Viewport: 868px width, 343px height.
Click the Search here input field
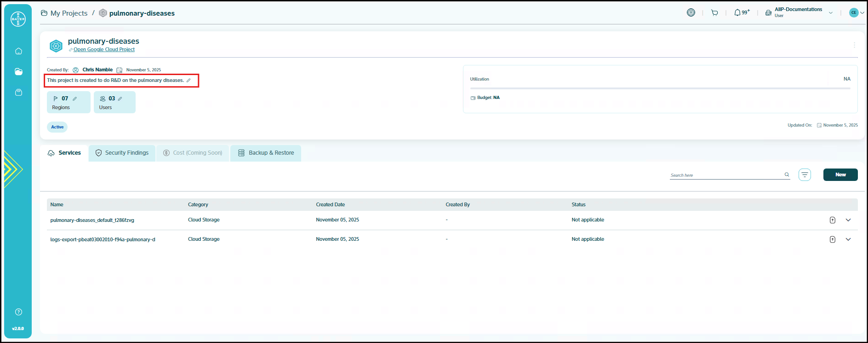(x=726, y=175)
